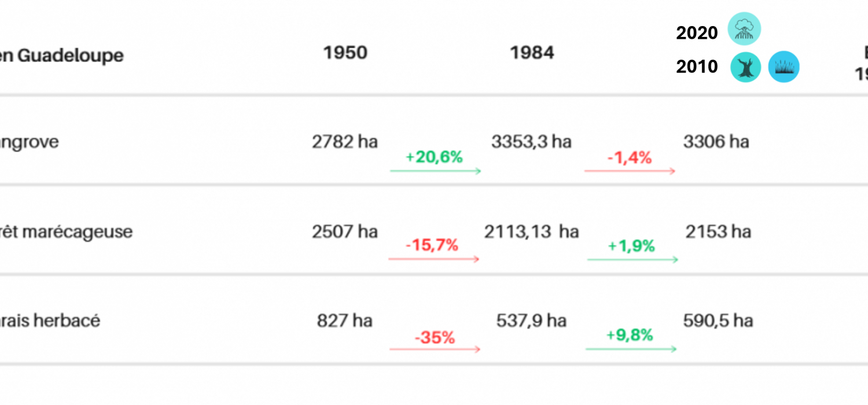Screen dimensions: 868x405
Task: Click the blue marsh grass icon
Action: coord(784,67)
